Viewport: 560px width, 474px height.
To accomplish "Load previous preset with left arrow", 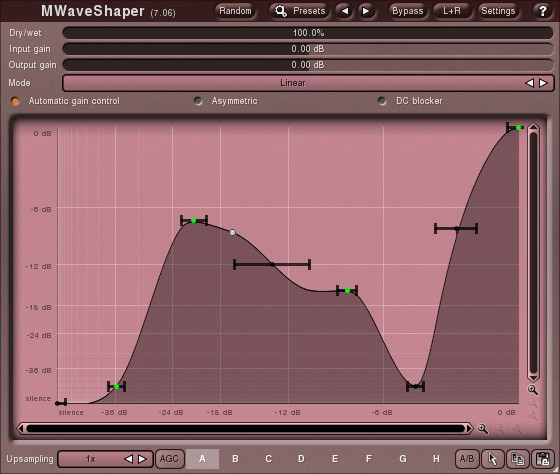I will [x=345, y=11].
